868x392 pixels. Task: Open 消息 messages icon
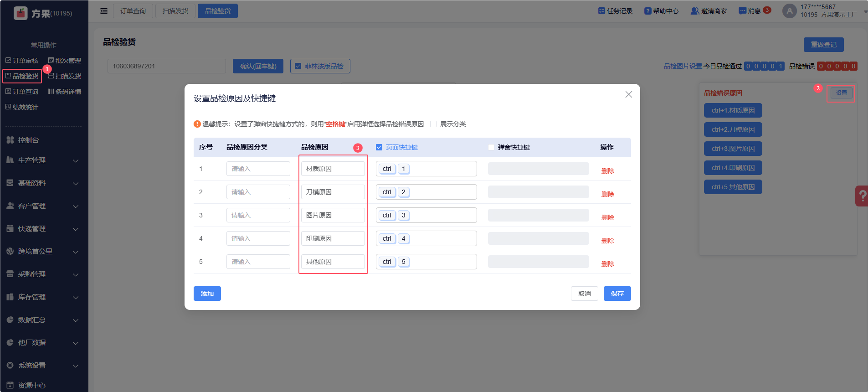coord(742,11)
